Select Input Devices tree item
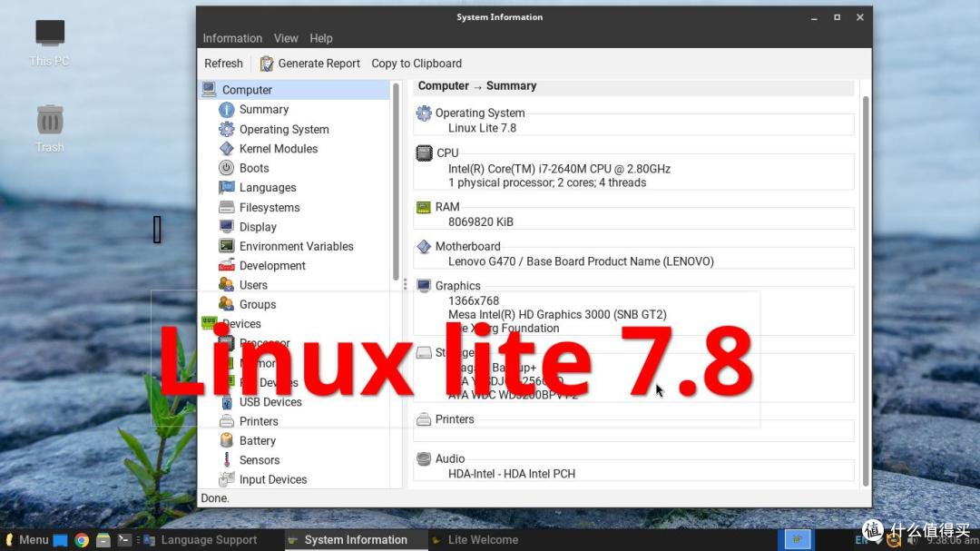Image resolution: width=980 pixels, height=551 pixels. coord(273,479)
